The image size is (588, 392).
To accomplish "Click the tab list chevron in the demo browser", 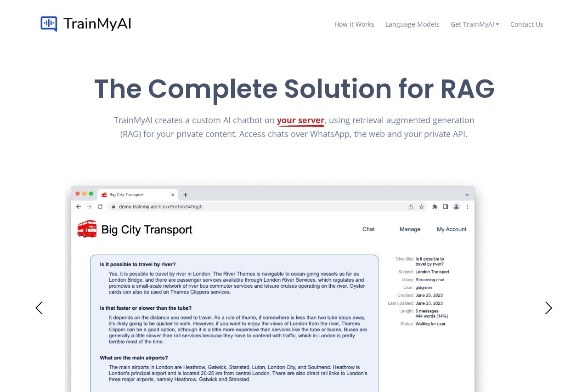I will tap(467, 195).
